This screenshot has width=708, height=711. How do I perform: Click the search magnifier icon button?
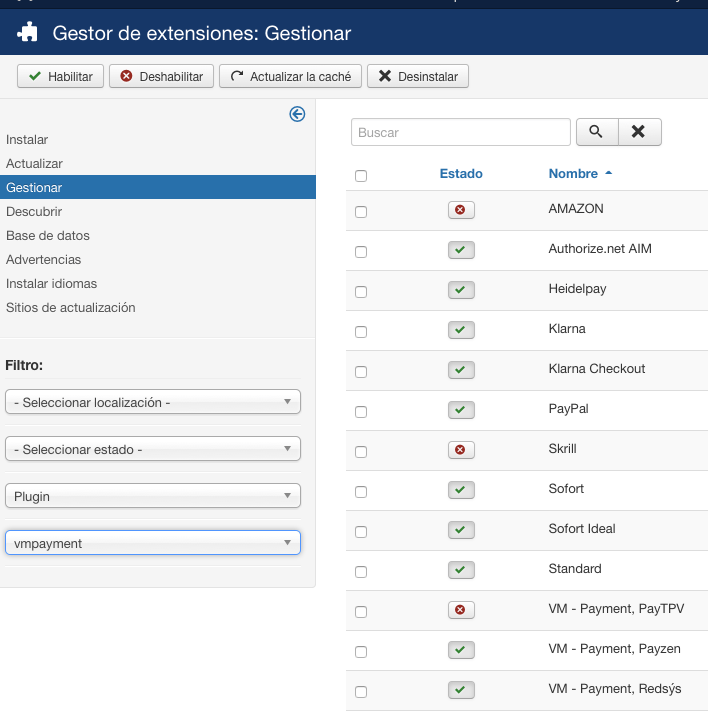click(596, 132)
